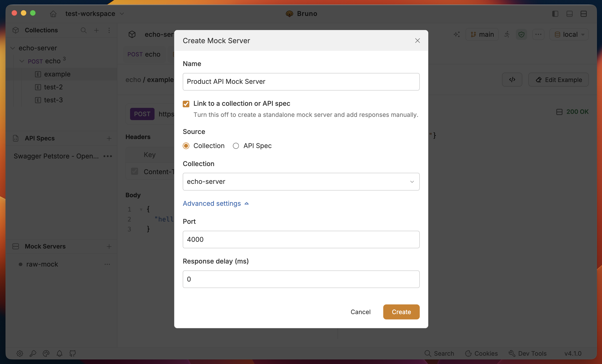Open Dev Tools from the status bar

(x=527, y=354)
